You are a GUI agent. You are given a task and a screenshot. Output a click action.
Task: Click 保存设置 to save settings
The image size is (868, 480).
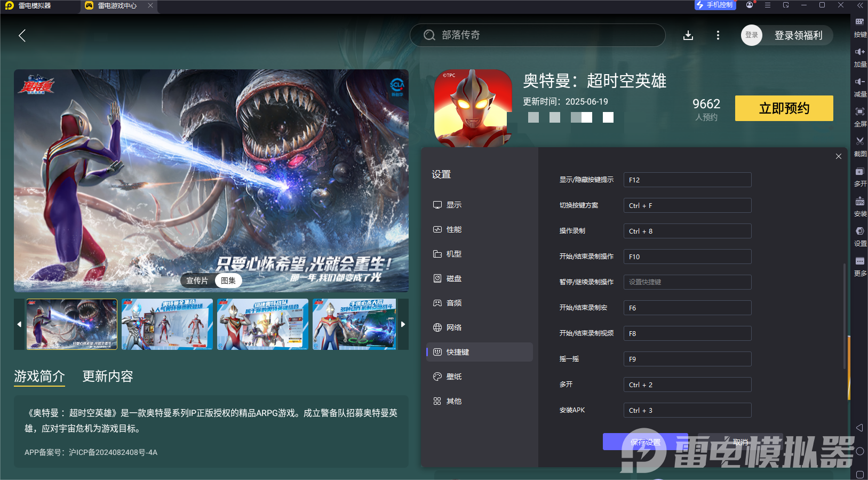tap(645, 442)
